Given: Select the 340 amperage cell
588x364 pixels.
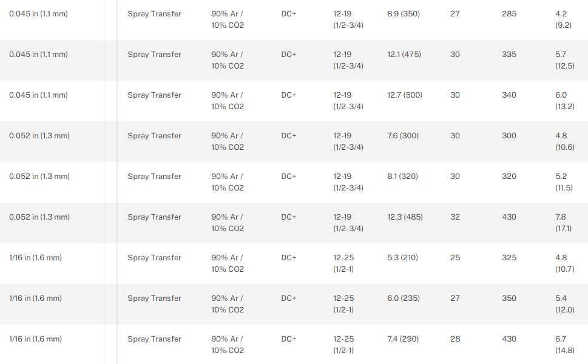Looking at the screenshot, I should (509, 95).
